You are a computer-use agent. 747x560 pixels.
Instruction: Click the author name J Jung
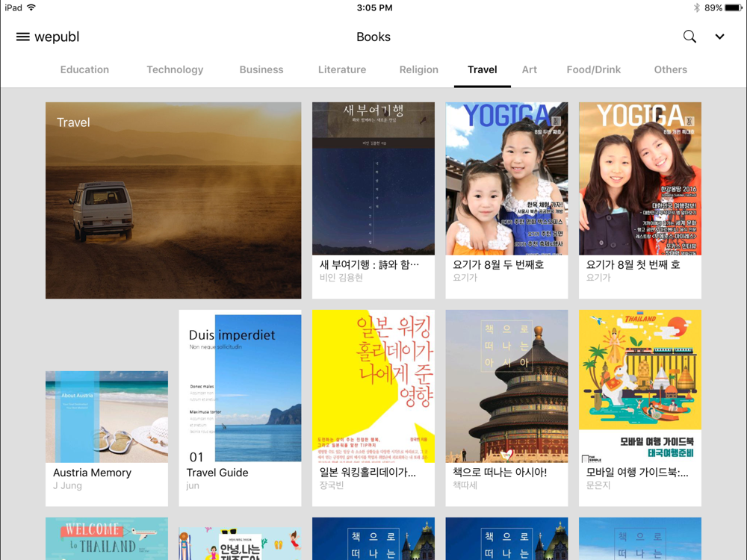coord(68,486)
